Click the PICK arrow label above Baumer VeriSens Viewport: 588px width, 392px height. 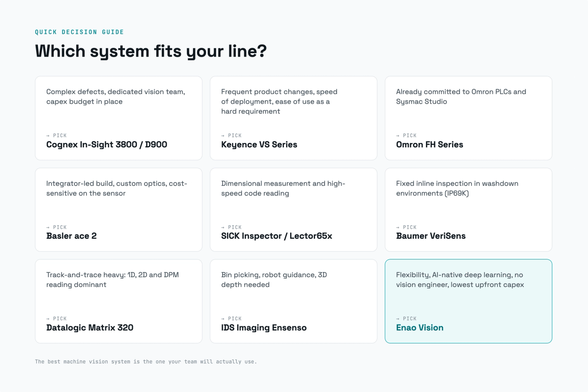click(x=406, y=227)
